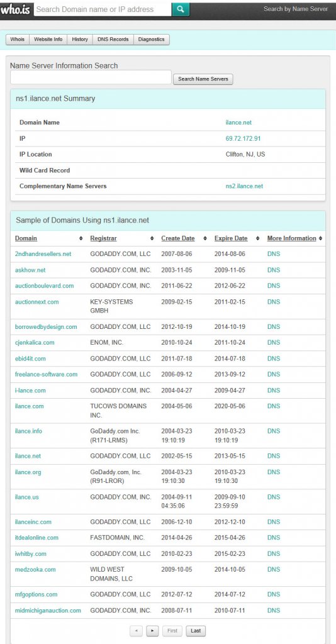
Task: Open ilanceinc.com domain link
Action: (x=33, y=522)
